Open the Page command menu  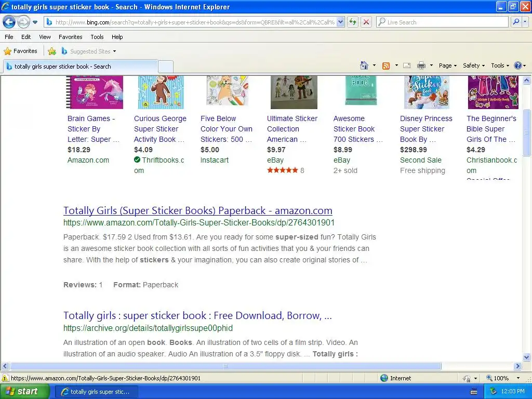coord(447,65)
